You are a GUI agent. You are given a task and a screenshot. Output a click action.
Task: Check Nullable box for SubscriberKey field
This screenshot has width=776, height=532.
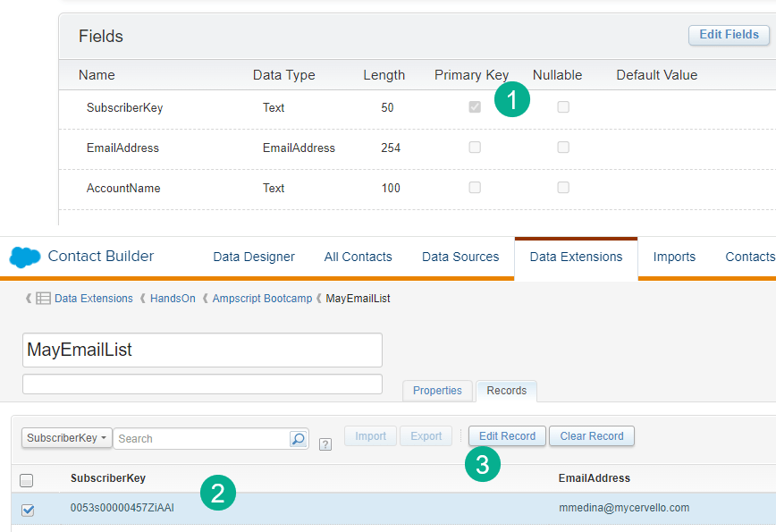coord(563,107)
